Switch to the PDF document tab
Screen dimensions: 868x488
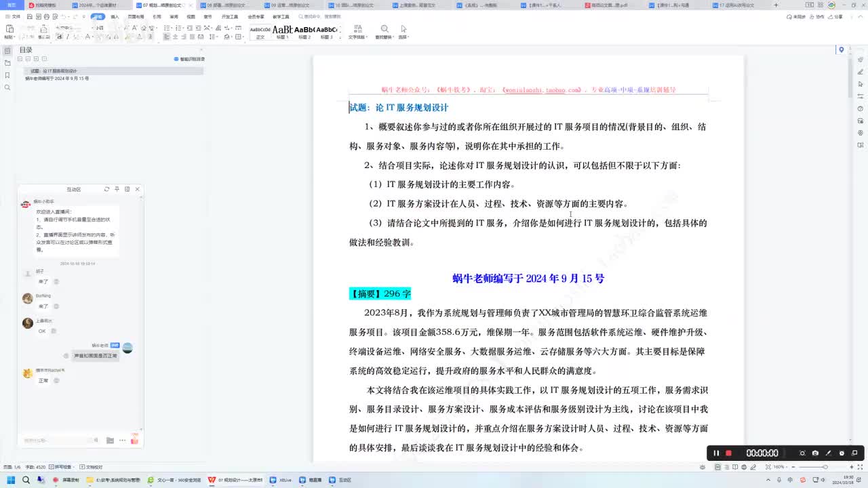click(x=611, y=5)
